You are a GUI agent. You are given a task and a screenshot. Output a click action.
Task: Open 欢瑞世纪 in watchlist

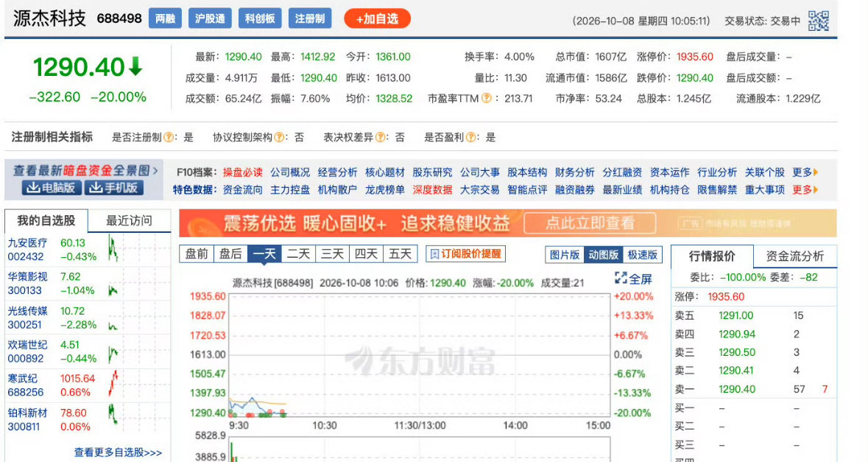point(27,345)
